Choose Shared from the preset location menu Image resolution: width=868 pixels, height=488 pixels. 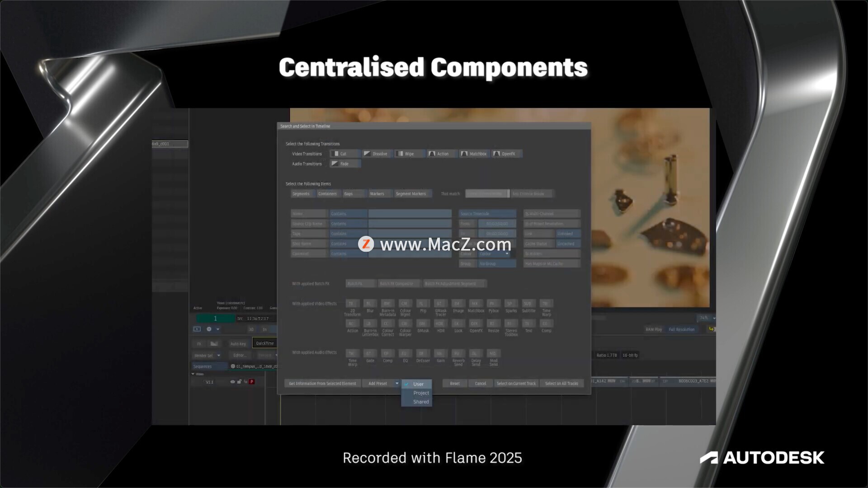point(417,402)
